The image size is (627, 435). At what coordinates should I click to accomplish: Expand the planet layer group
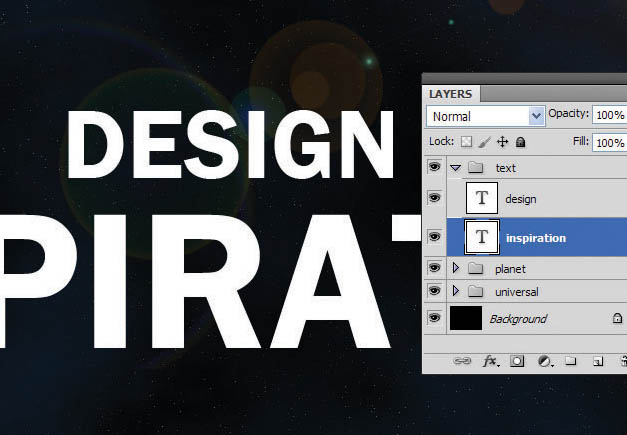tap(455, 268)
